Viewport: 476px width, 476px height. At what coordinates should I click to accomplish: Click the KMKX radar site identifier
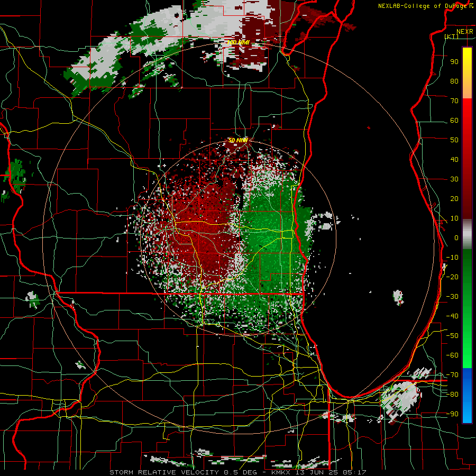[x=283, y=472]
